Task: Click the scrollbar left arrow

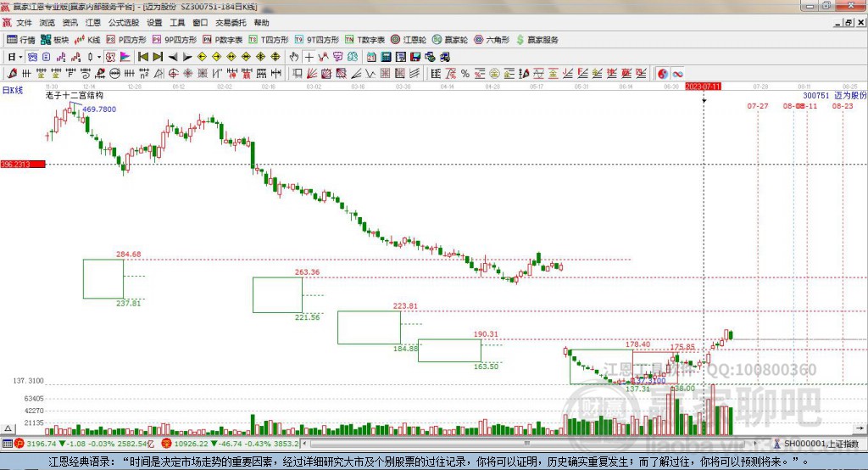Action: click(305, 444)
